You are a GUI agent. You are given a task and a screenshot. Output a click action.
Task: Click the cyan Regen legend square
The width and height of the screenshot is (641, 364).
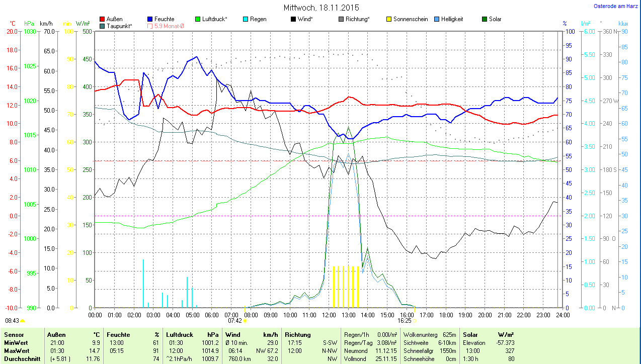[246, 19]
